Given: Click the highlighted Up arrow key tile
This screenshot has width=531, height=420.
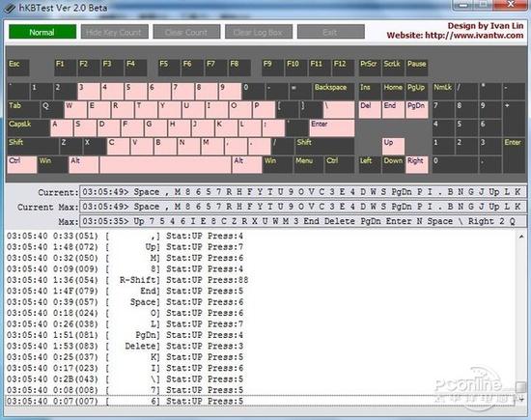Looking at the screenshot, I should tap(393, 146).
